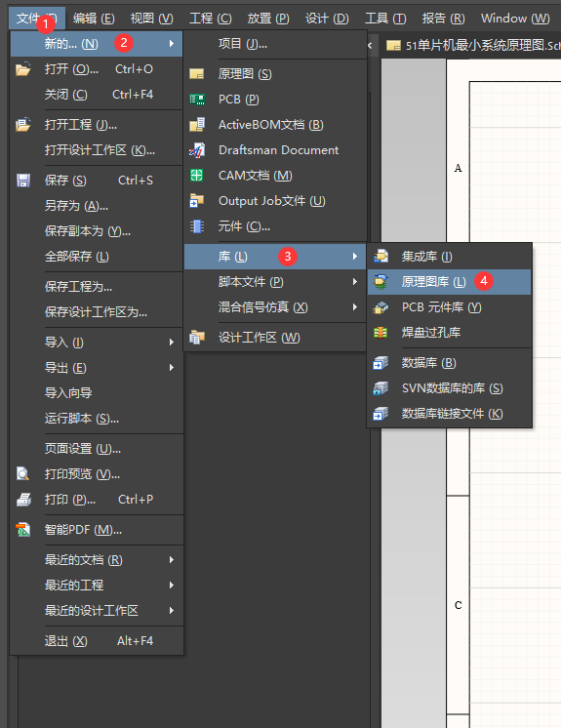Click the green PCB (P) icon
The width and height of the screenshot is (561, 728).
pyautogui.click(x=197, y=100)
